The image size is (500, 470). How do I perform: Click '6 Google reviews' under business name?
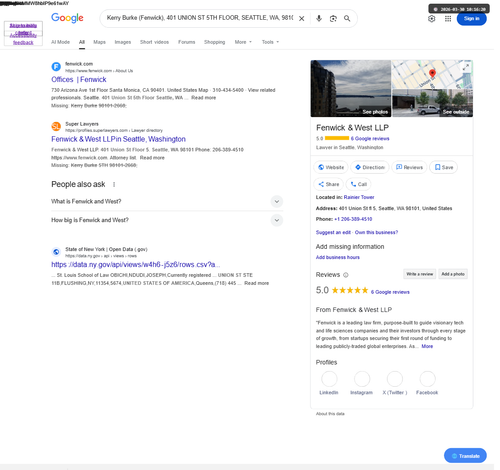click(370, 139)
